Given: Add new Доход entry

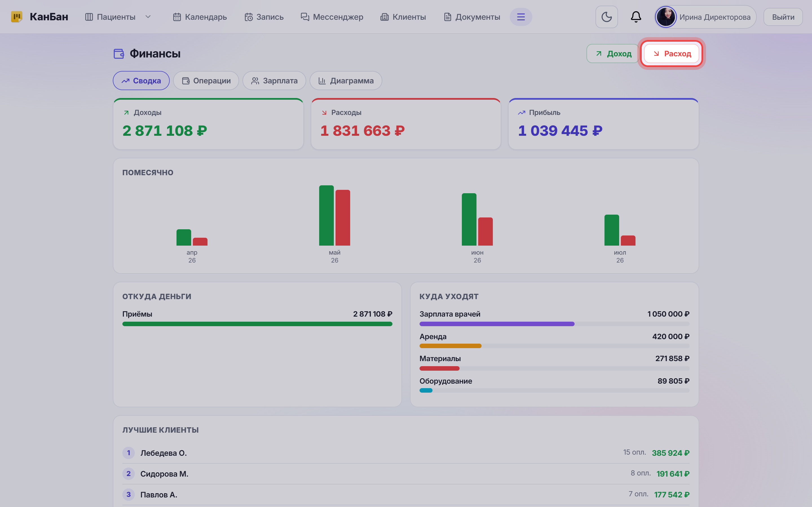Looking at the screenshot, I should pyautogui.click(x=613, y=54).
